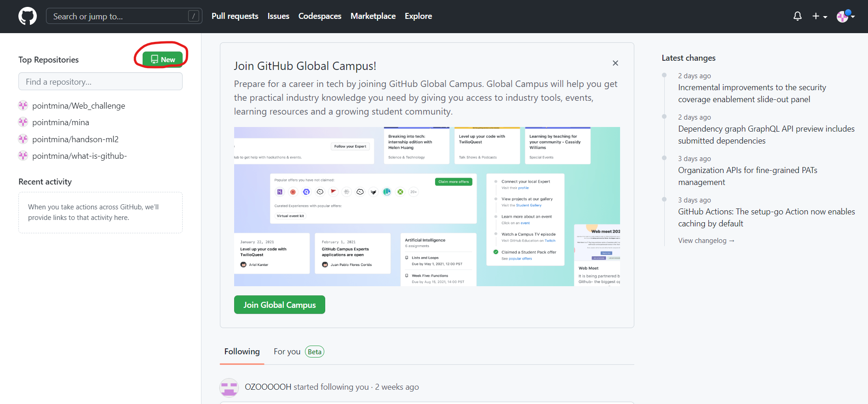Open the GitHub Octocat home logo
868x404 pixels.
click(x=28, y=16)
